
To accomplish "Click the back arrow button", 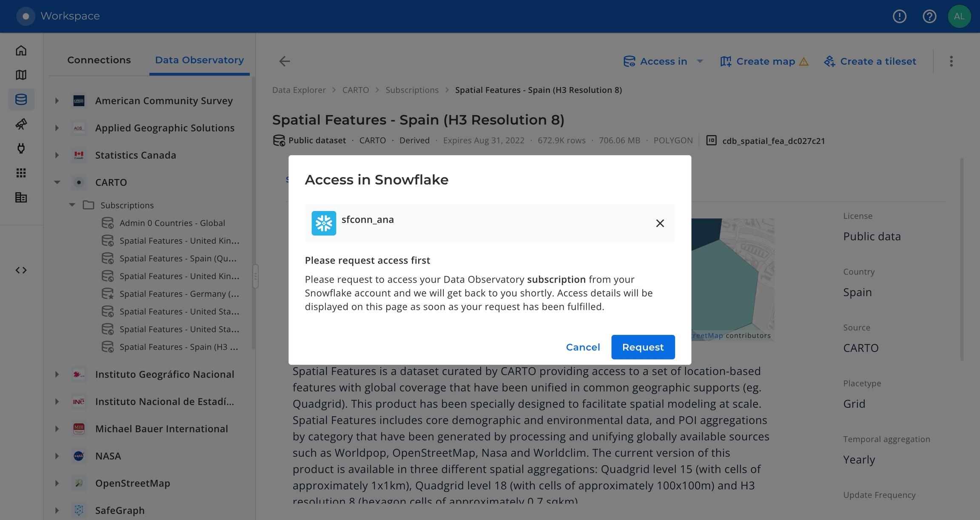I will (284, 61).
